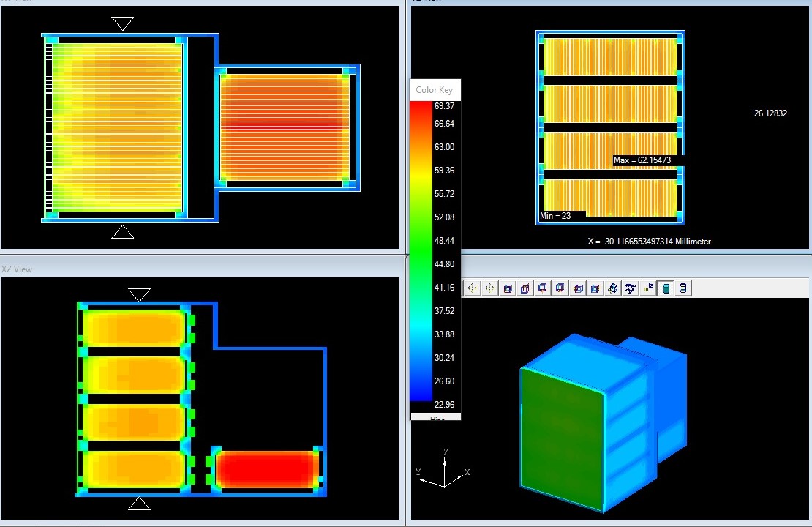Viewport: 812px width, 527px height.
Task: Choose the cube view icon with right-pointing arrow
Action: [x=595, y=288]
